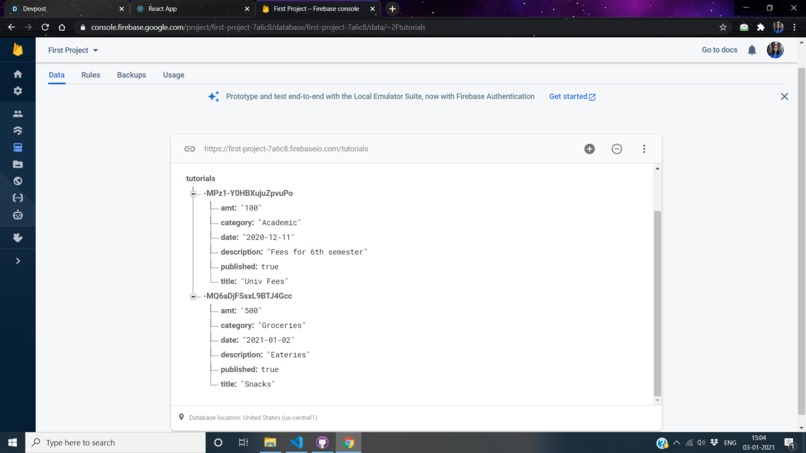The image size is (806, 453).
Task: Open Machine Learning robot icon in sidebar
Action: 17,215
